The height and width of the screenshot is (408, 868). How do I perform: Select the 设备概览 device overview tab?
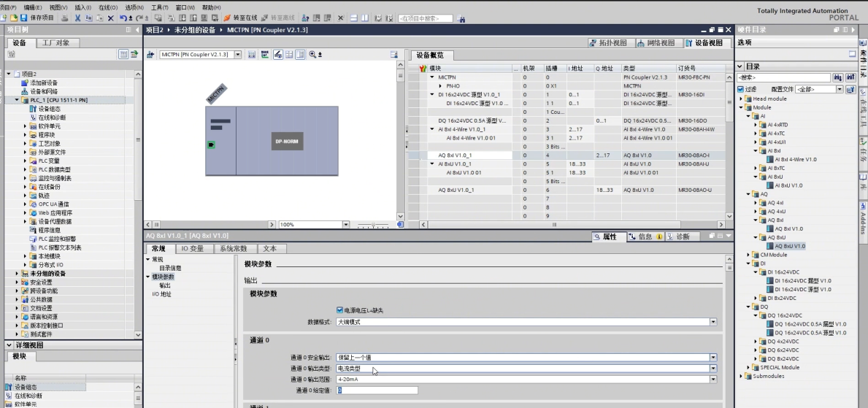(431, 55)
